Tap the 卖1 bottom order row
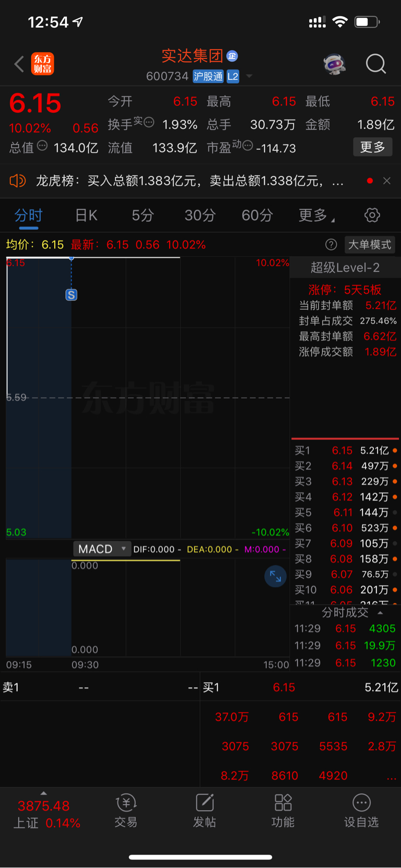This screenshot has height=868, width=401. click(x=100, y=687)
